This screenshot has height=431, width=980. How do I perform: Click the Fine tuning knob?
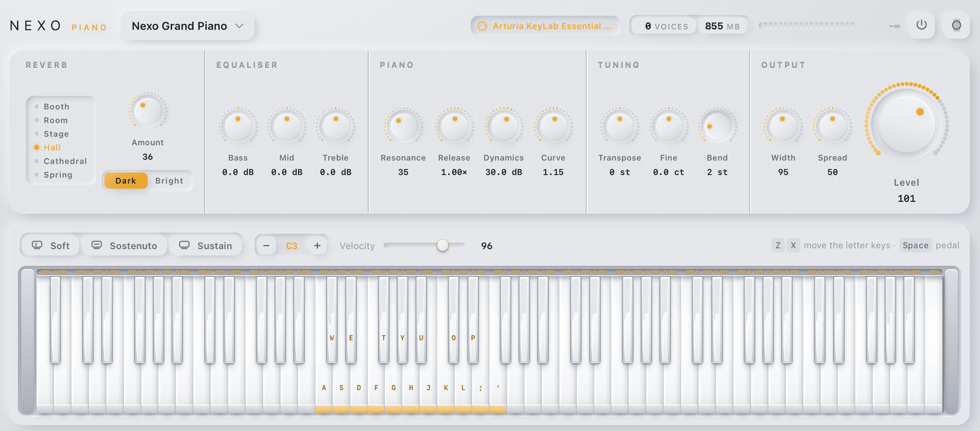[669, 126]
